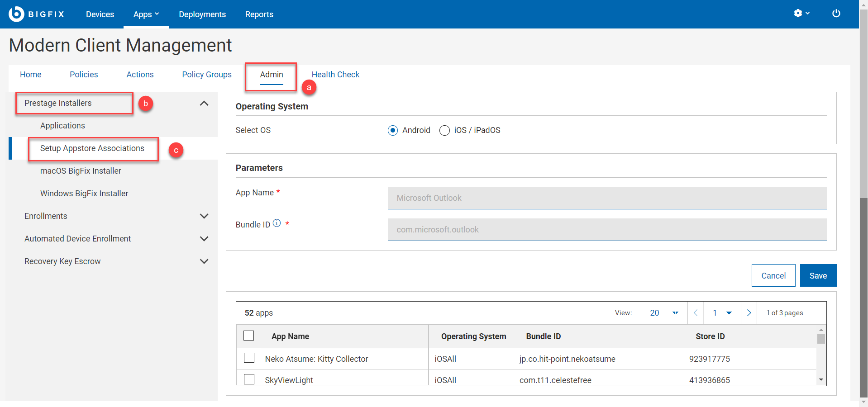Go to the previous page arrow
The width and height of the screenshot is (868, 407).
(x=696, y=313)
